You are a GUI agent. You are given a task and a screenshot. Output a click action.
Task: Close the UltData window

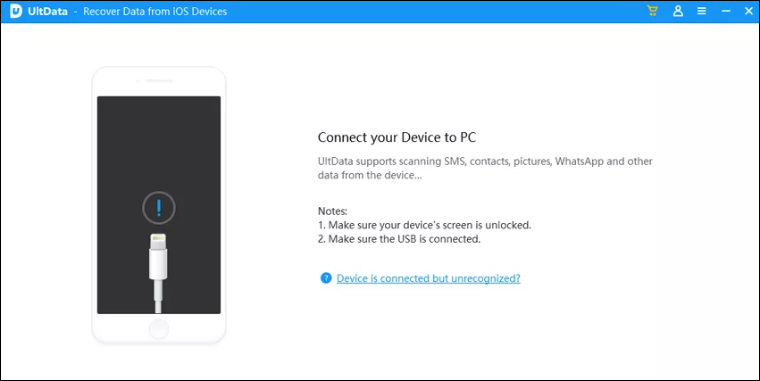[748, 11]
